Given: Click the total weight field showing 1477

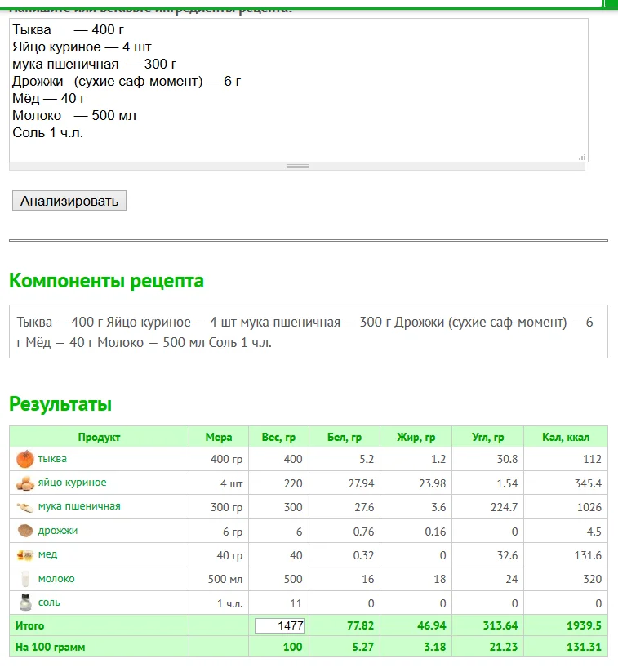Looking at the screenshot, I should click(x=279, y=625).
